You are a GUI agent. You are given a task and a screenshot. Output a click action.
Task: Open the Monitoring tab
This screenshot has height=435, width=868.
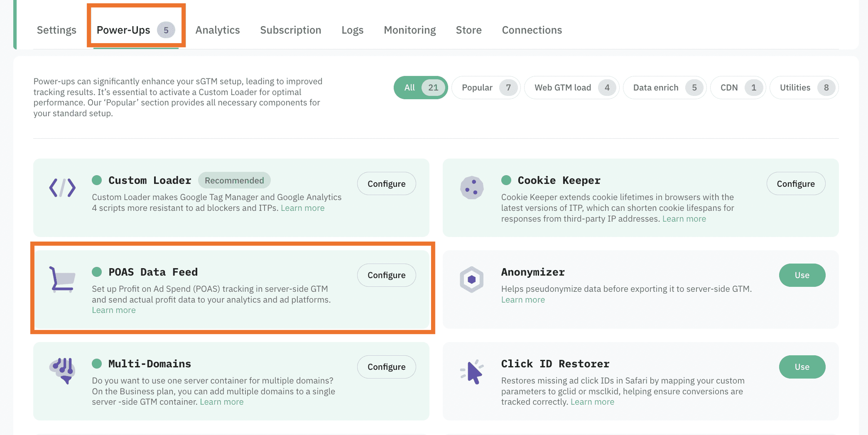point(409,30)
